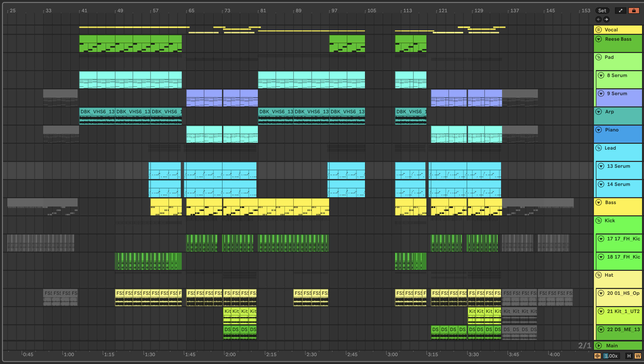The height and width of the screenshot is (364, 644).
Task: Toggle the orange automation lock icon
Action: coord(633,11)
